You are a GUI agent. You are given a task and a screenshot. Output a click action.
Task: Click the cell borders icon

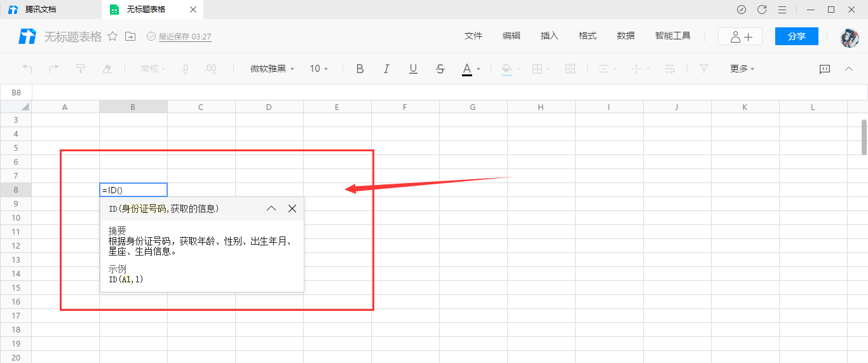537,69
